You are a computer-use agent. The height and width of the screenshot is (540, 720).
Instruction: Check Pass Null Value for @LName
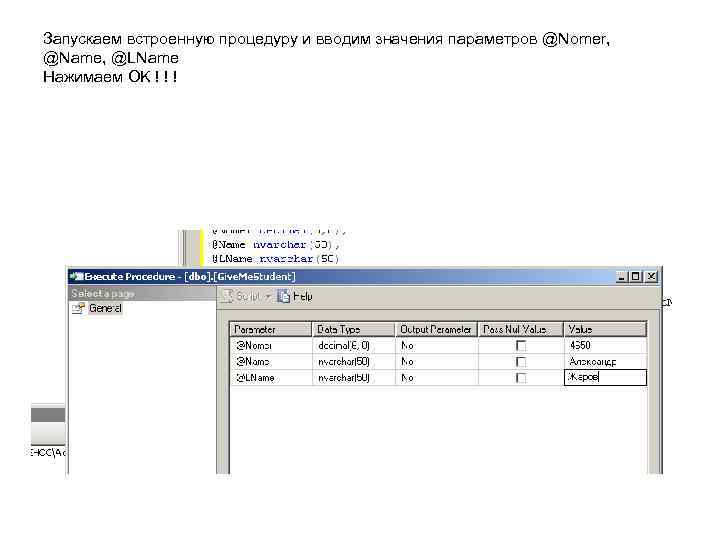[x=521, y=378]
